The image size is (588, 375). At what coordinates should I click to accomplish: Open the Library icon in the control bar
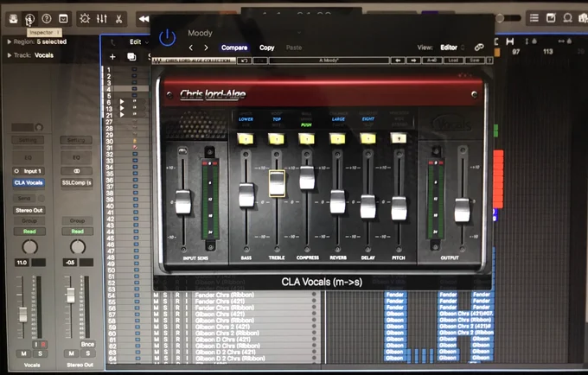[14, 18]
